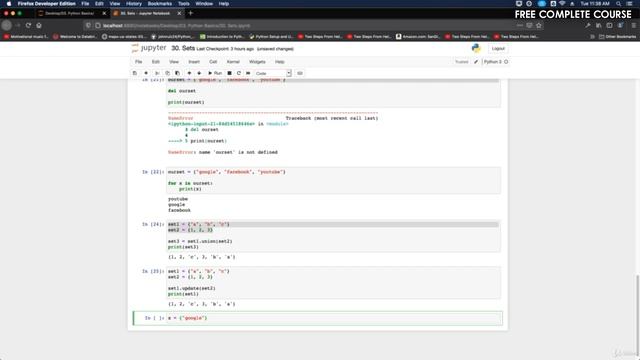The width and height of the screenshot is (640, 360).
Task: Open the Jupyter Kernel menu
Action: tap(233, 62)
